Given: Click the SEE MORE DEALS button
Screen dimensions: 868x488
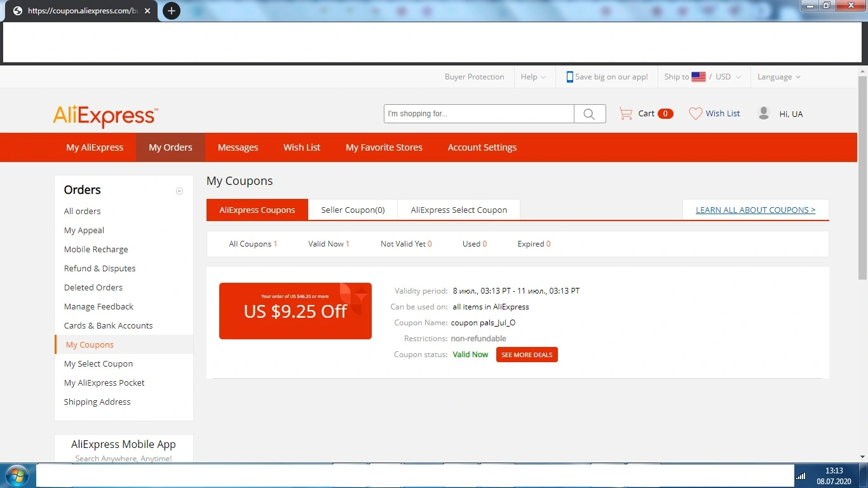Looking at the screenshot, I should (x=527, y=355).
